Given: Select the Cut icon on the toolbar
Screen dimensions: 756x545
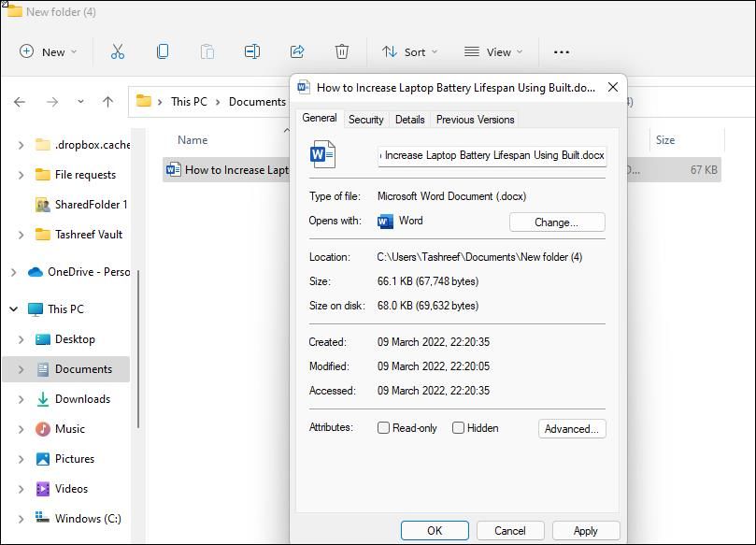Looking at the screenshot, I should [117, 51].
